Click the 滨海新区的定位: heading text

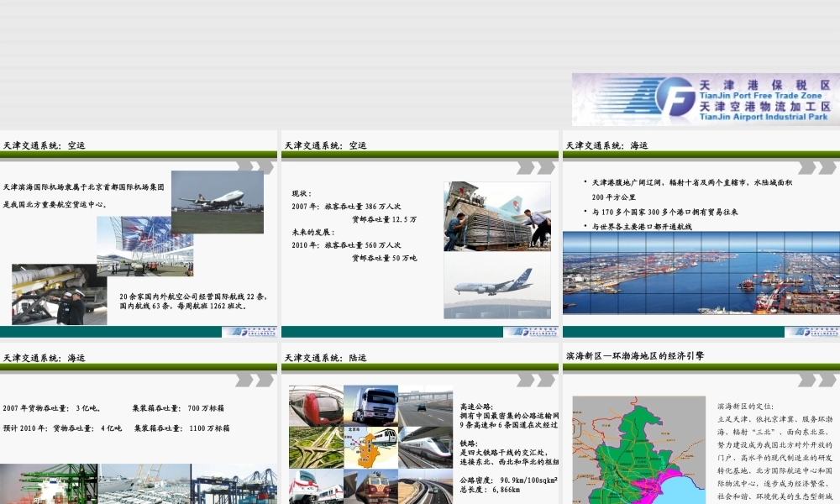745,406
